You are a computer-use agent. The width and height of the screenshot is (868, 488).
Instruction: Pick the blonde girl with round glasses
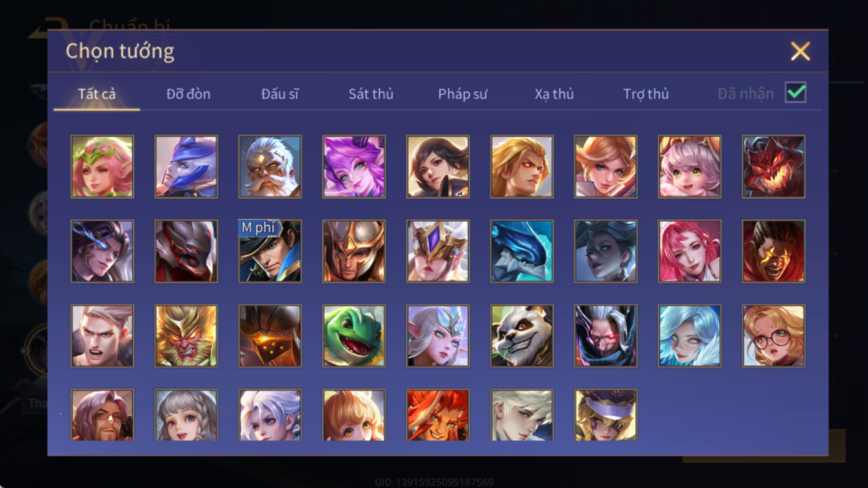[773, 336]
